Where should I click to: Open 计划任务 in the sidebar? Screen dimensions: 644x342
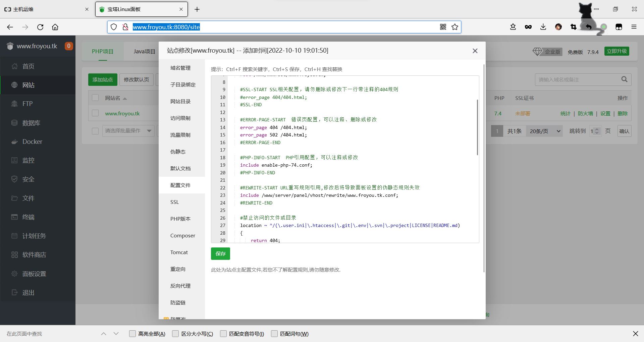pos(38,236)
